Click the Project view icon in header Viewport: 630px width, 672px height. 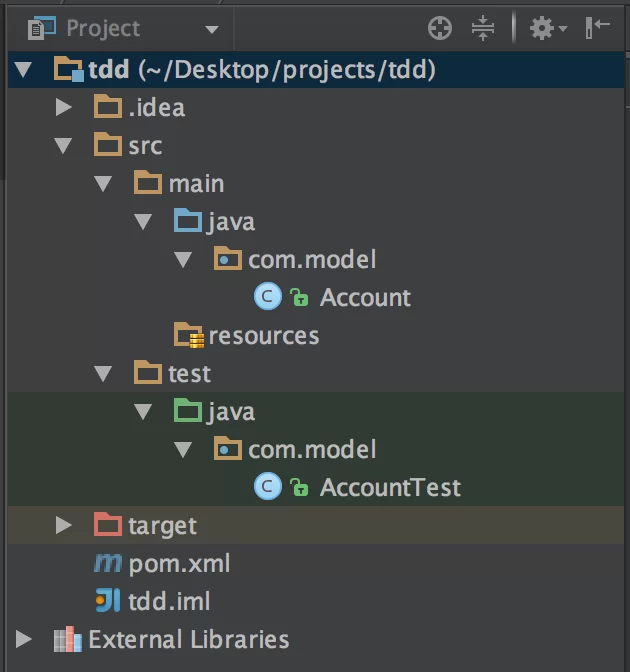(42, 28)
